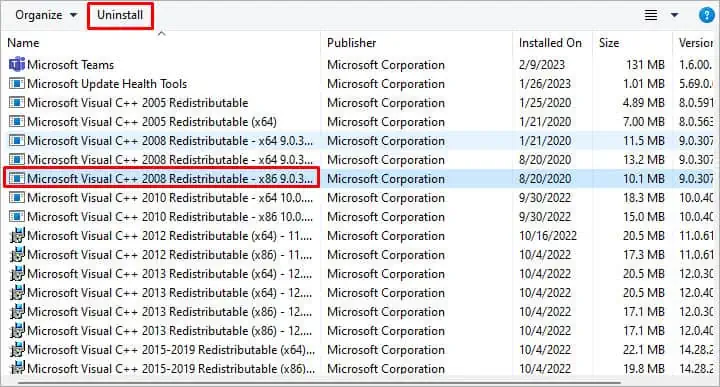Click the 22.1 MB size value
The height and width of the screenshot is (387, 720).
[x=644, y=349]
